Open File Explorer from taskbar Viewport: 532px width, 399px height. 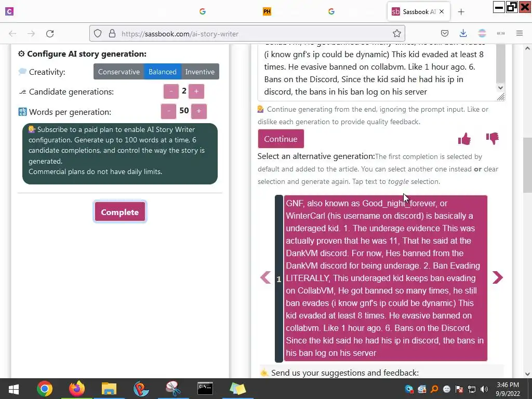click(x=109, y=389)
